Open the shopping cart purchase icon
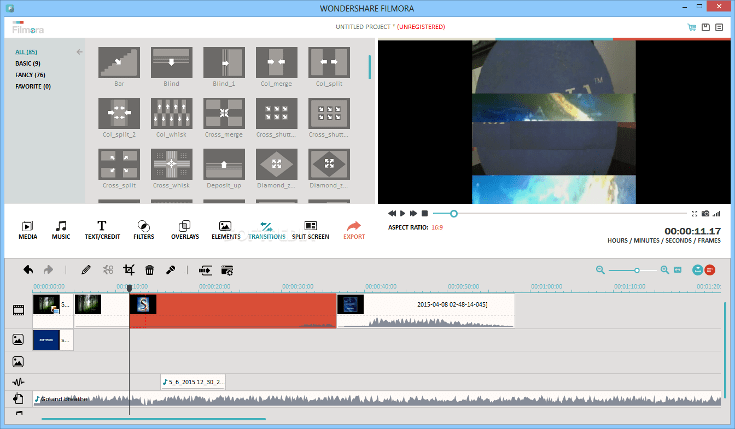Screen dimensions: 735x429 pyautogui.click(x=691, y=27)
